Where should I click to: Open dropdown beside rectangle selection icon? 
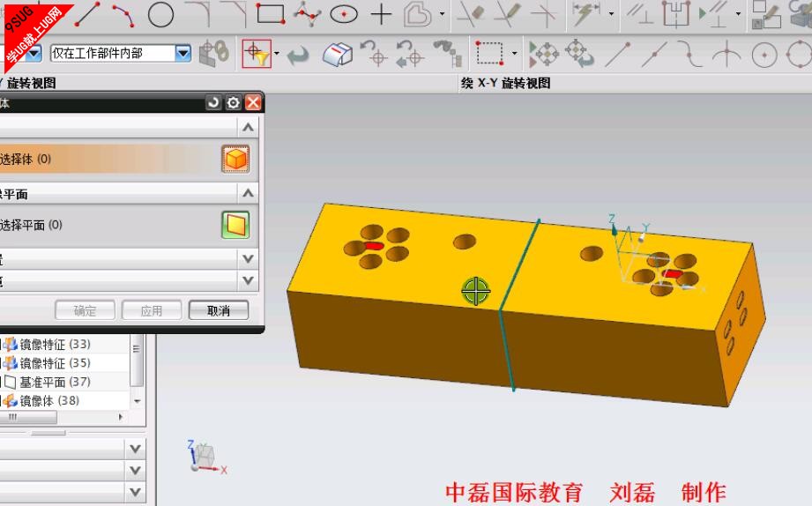(x=514, y=54)
